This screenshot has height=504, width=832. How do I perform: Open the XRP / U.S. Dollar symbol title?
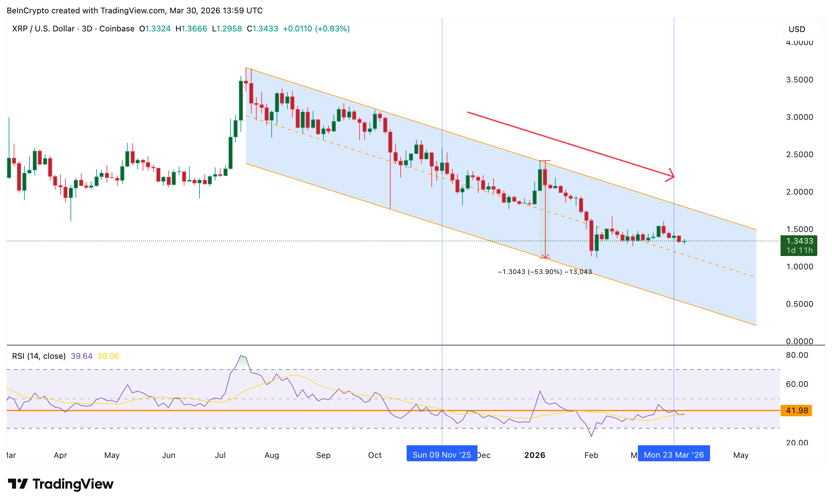[43, 29]
